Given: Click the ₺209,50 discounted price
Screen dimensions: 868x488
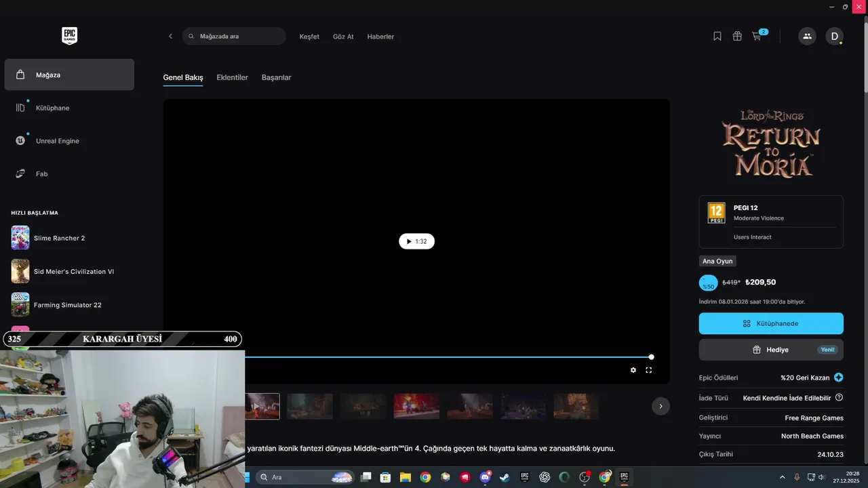Looking at the screenshot, I should 760,282.
